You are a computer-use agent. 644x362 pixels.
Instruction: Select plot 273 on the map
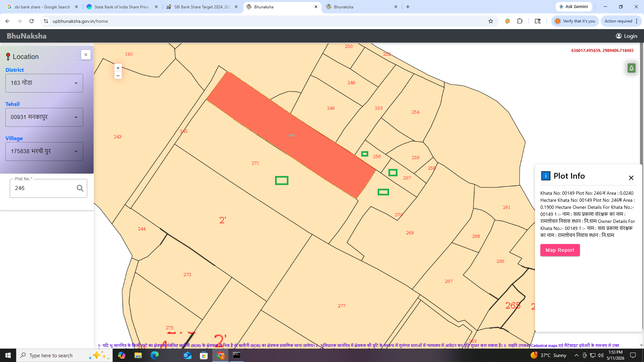(x=187, y=275)
